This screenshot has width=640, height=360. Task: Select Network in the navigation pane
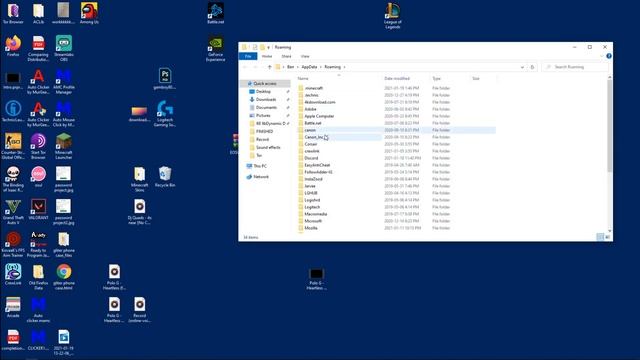261,177
